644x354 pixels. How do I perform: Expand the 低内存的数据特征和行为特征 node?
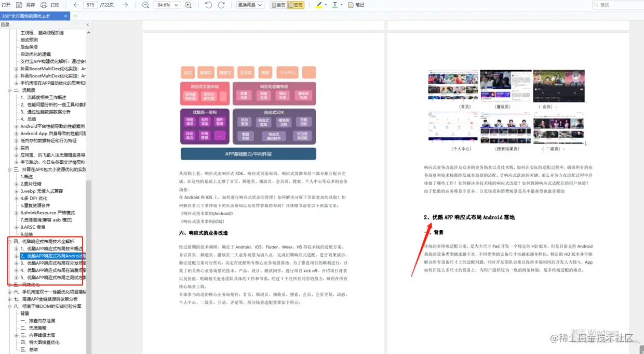(16, 141)
